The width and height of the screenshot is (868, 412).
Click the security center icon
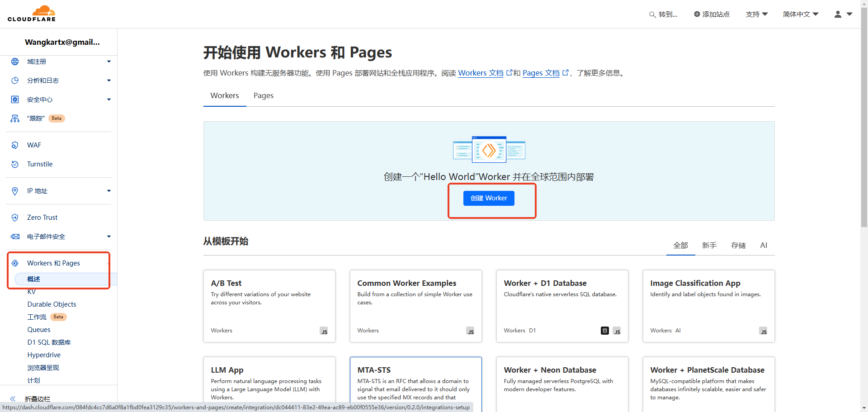15,99
